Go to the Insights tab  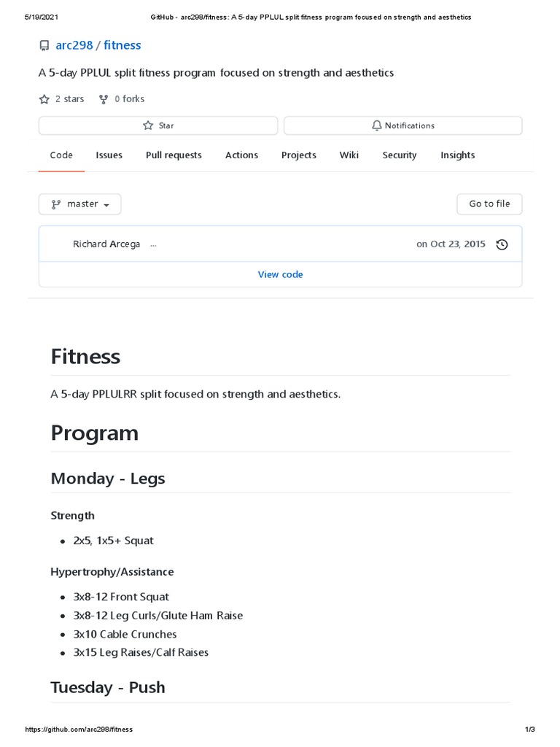458,155
